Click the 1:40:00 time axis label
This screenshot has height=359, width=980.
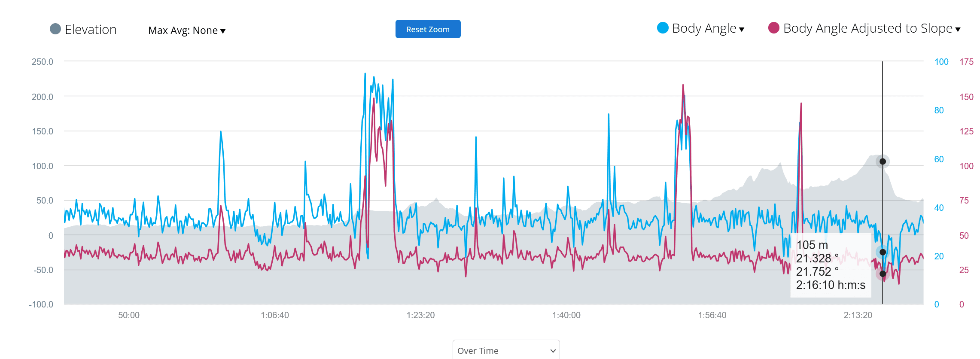click(566, 315)
